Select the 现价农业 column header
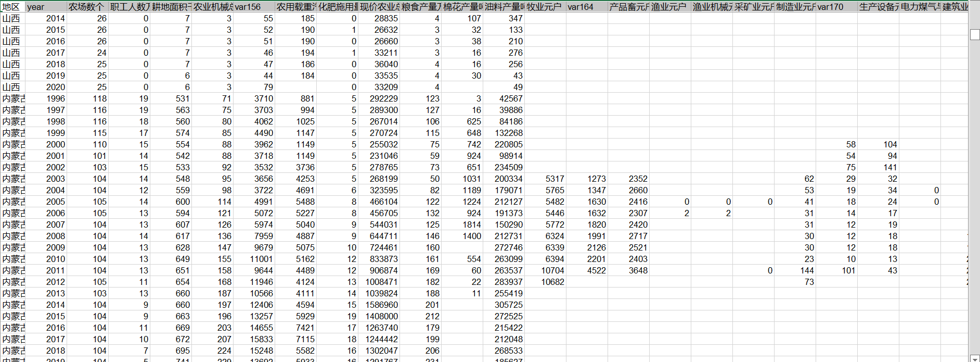Image resolution: width=980 pixels, height=362 pixels. 379,7
